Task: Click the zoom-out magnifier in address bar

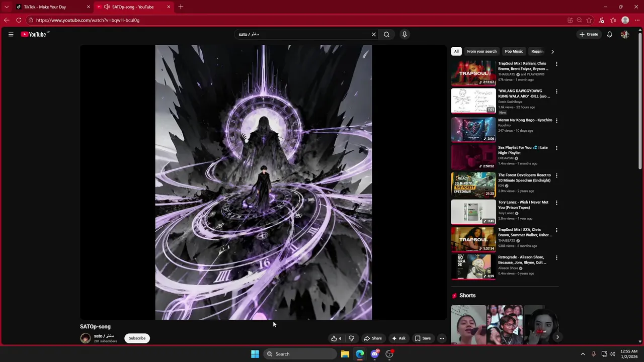Action: (580, 20)
